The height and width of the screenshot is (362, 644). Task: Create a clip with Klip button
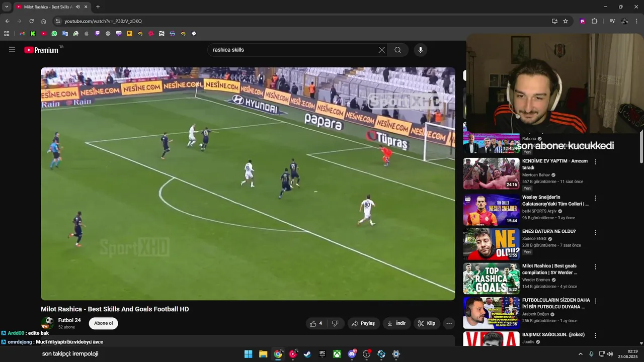point(427,323)
